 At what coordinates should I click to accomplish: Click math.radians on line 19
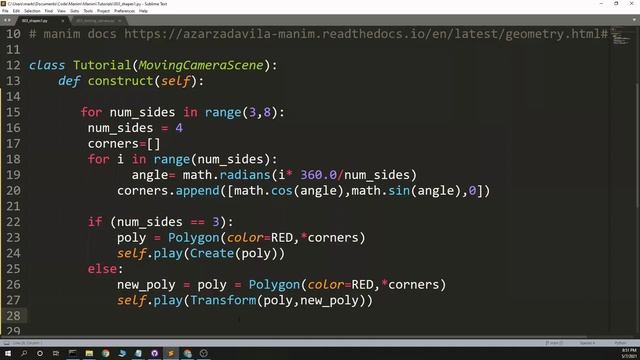point(226,175)
